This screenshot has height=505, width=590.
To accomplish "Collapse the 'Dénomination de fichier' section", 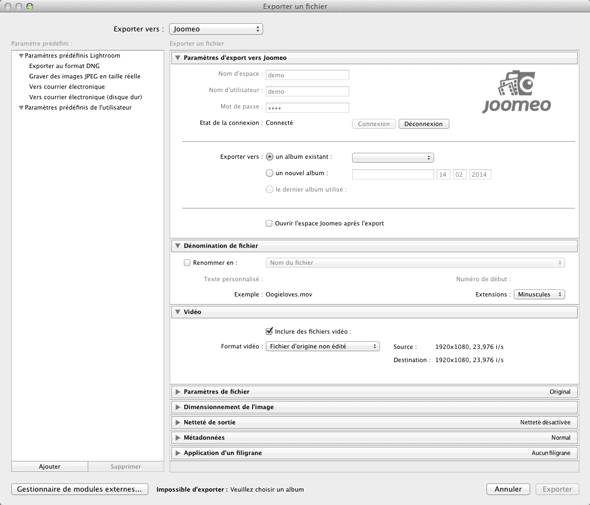I will point(178,246).
